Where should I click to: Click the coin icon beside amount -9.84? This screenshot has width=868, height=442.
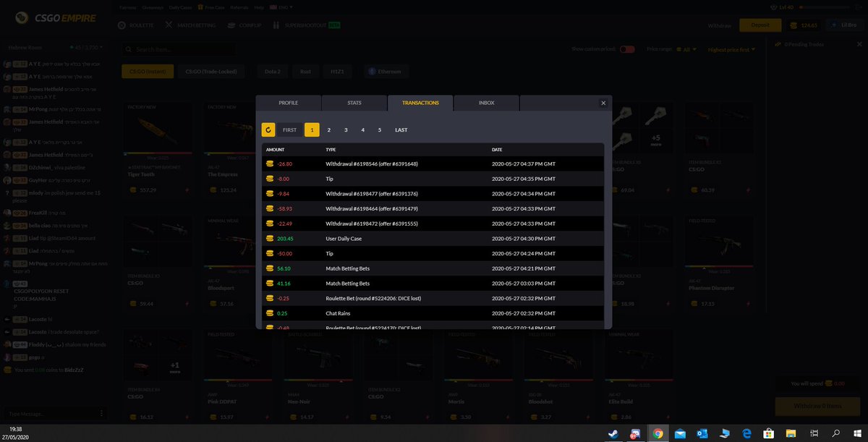(x=269, y=194)
